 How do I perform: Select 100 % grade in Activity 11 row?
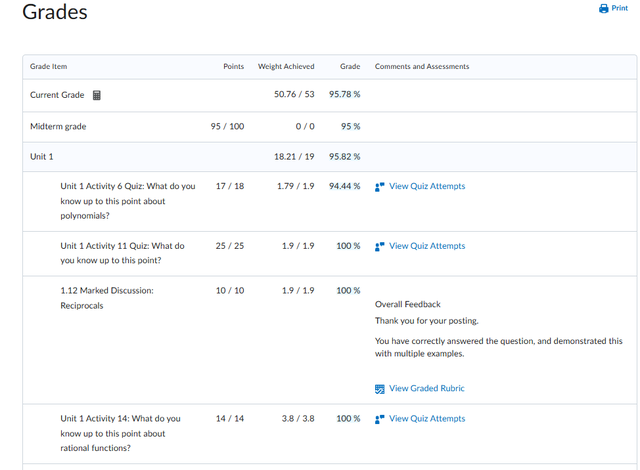[x=348, y=246]
